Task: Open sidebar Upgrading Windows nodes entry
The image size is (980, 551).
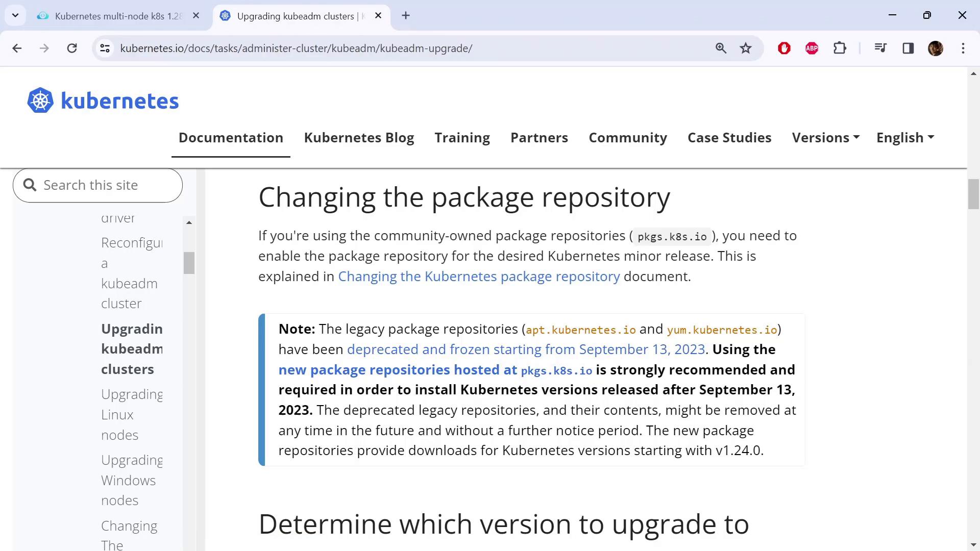Action: click(x=132, y=480)
